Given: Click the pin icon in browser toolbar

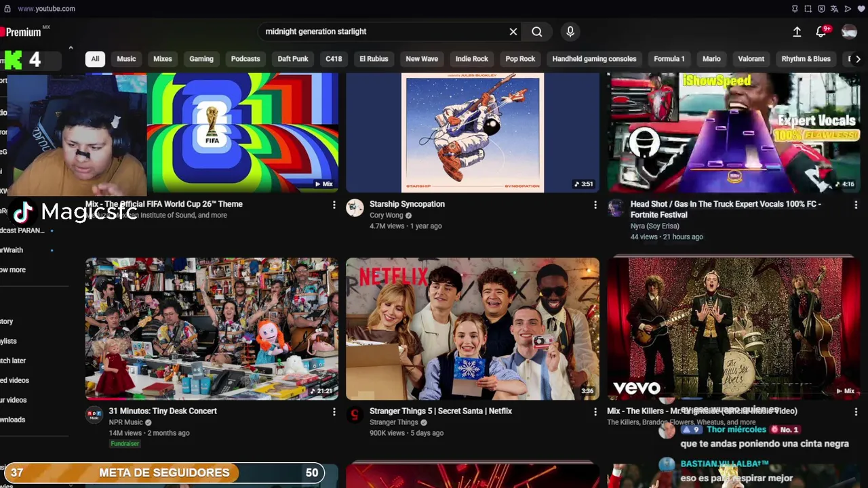Looking at the screenshot, I should (795, 9).
